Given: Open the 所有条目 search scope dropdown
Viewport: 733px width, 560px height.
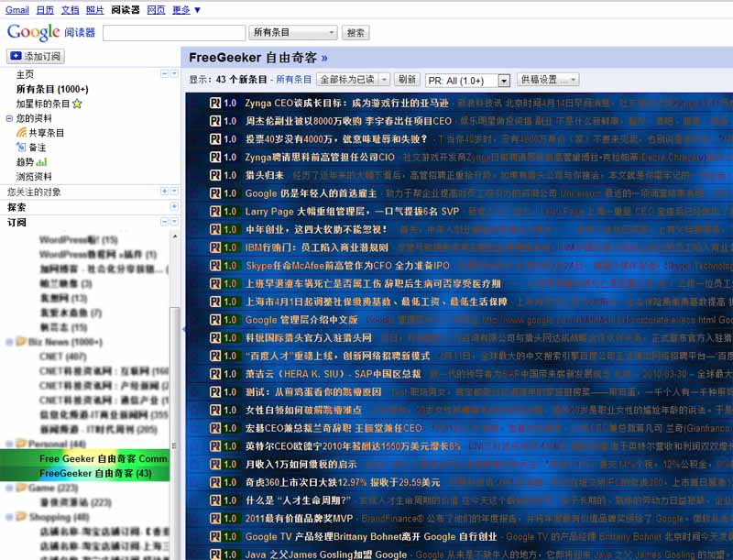Looking at the screenshot, I should click(x=293, y=32).
